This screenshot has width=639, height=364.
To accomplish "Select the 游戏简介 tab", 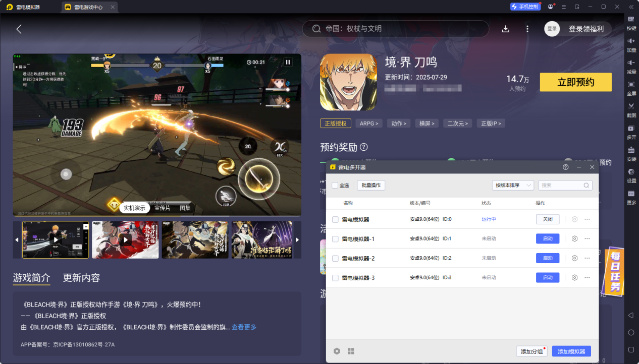I will [x=31, y=278].
